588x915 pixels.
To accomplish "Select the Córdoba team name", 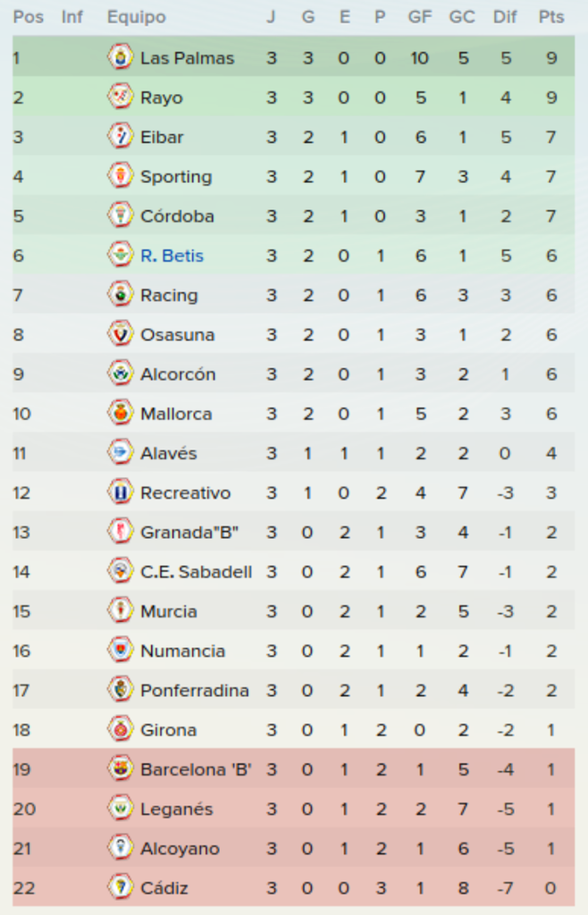I will pos(177,216).
